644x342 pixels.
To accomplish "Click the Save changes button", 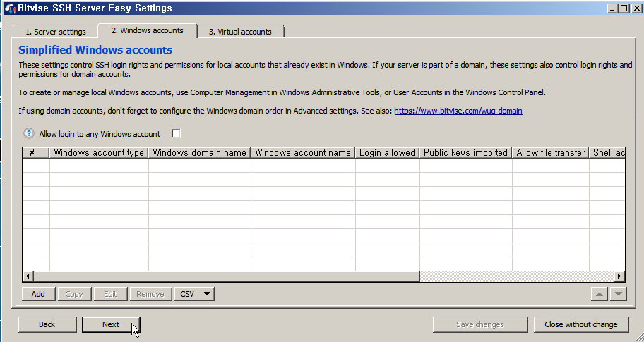I will tap(480, 324).
